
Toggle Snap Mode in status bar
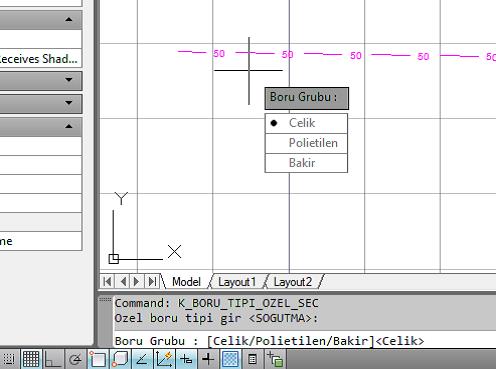9,359
